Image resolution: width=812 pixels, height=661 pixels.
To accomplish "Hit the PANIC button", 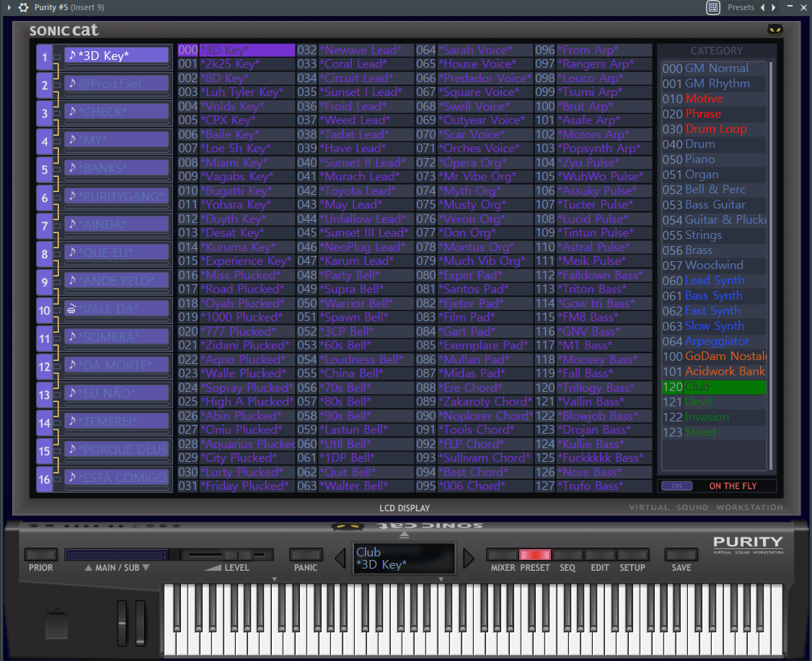I will click(x=306, y=554).
